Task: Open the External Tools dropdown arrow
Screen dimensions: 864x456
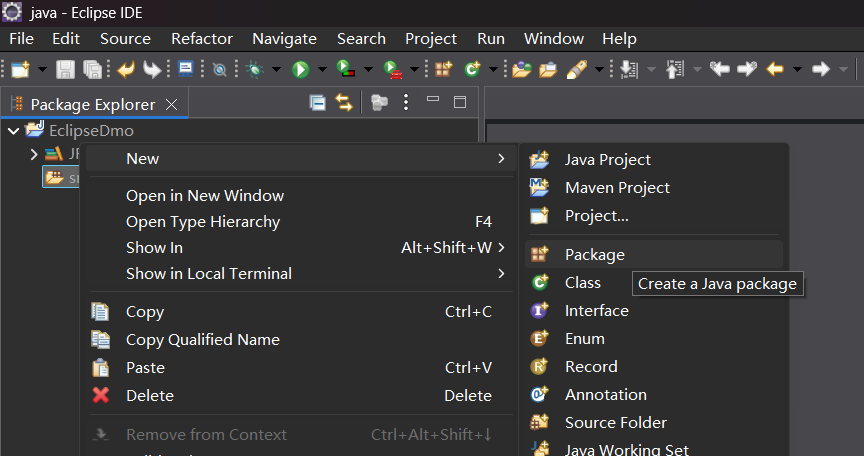Action: pyautogui.click(x=414, y=70)
